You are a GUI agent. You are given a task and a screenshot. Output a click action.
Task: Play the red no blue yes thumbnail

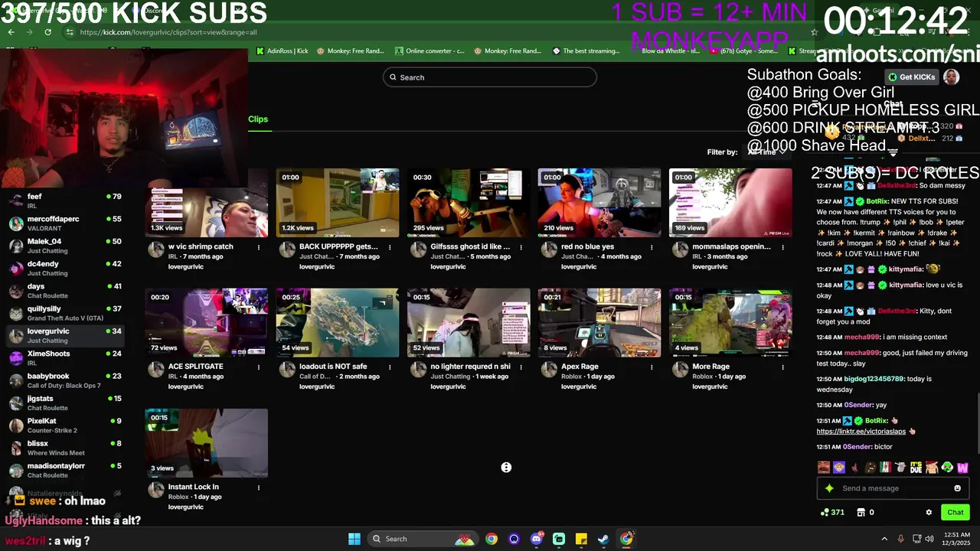pyautogui.click(x=599, y=203)
